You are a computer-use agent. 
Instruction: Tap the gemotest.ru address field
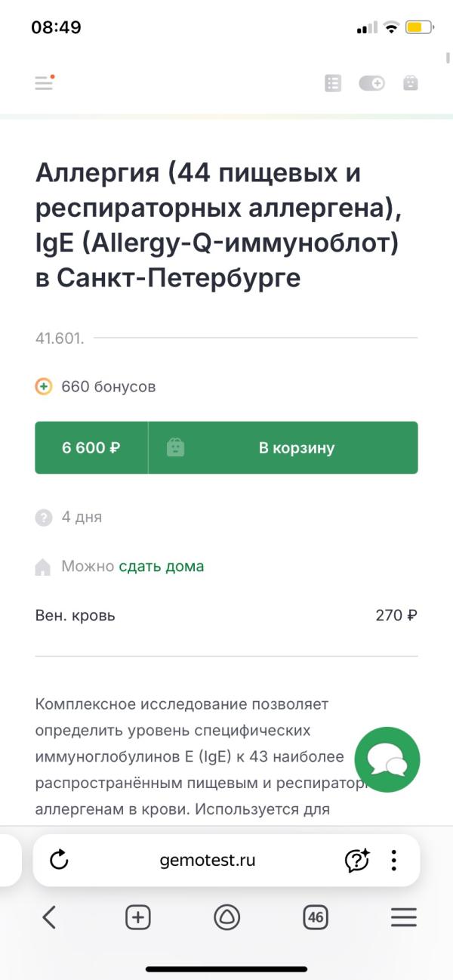click(208, 860)
